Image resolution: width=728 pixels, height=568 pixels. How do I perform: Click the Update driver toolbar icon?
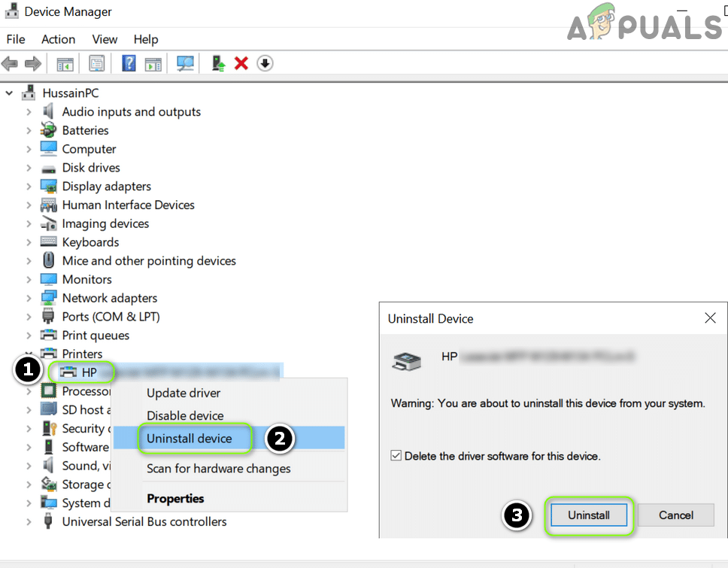218,63
